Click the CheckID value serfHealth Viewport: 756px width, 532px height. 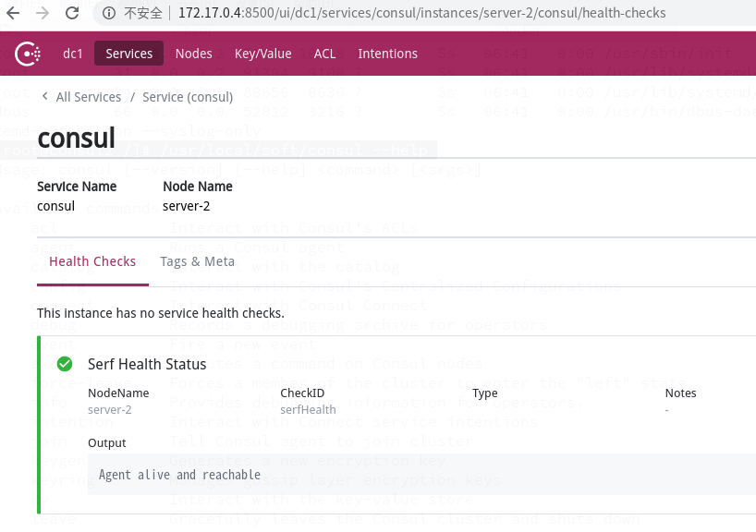point(308,409)
